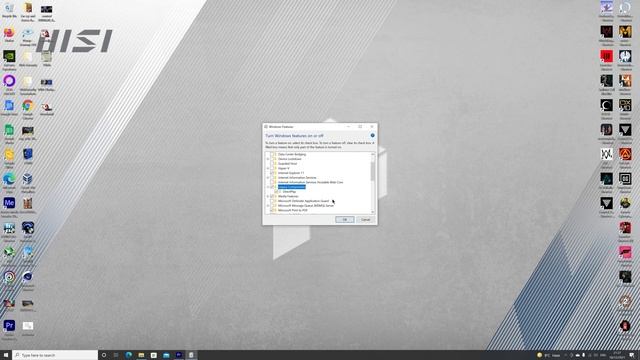Open the Windows Start button
The height and width of the screenshot is (360, 640).
point(6,355)
